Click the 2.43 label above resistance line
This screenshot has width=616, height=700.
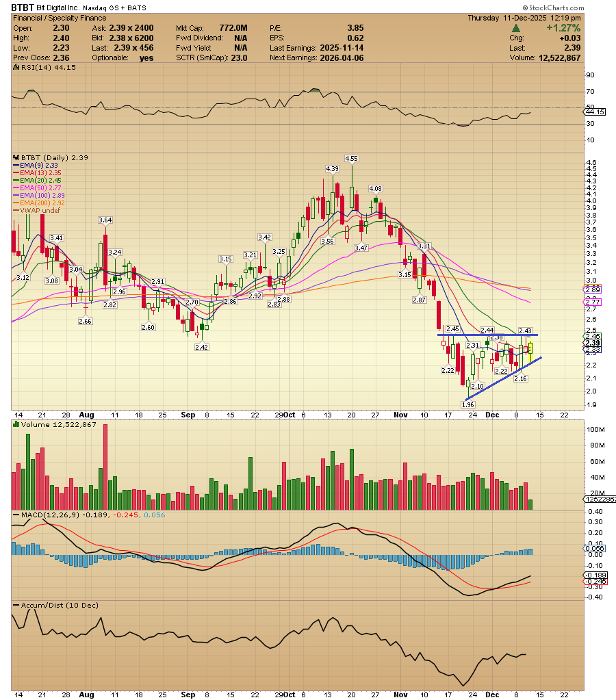coord(526,330)
